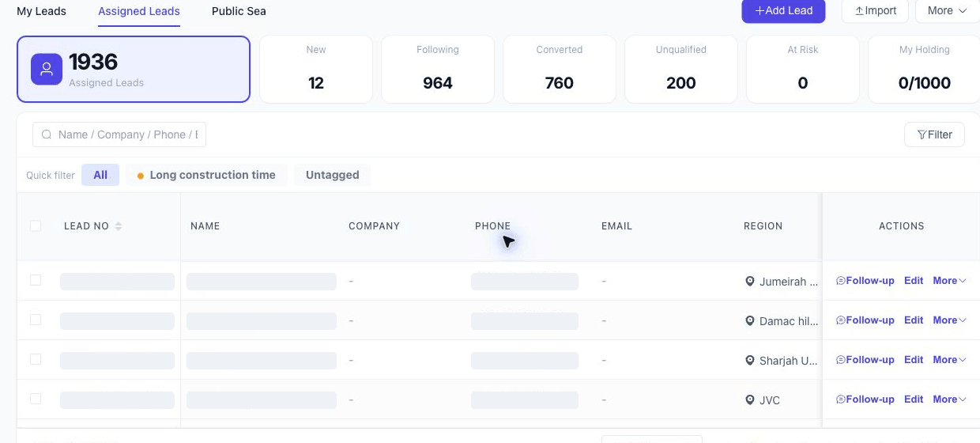Click the Name / Company / Phone search field
The width and height of the screenshot is (980, 443).
pos(119,134)
